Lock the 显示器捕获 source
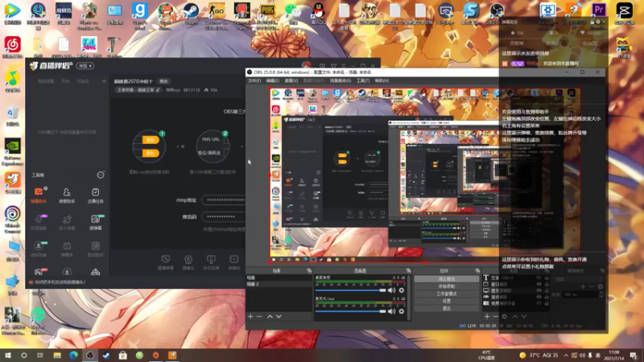644x362 pixels. [547, 290]
